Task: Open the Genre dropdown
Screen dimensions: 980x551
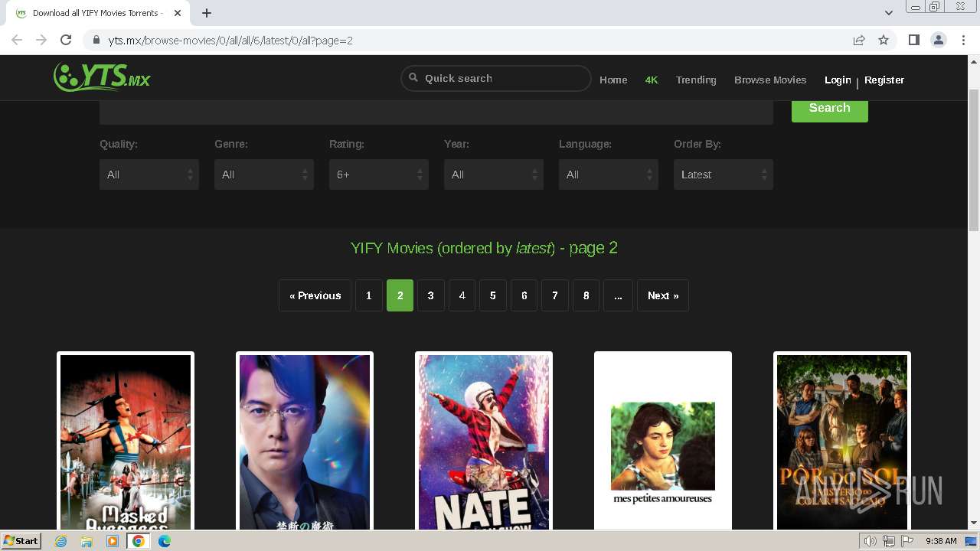Action: (x=264, y=174)
